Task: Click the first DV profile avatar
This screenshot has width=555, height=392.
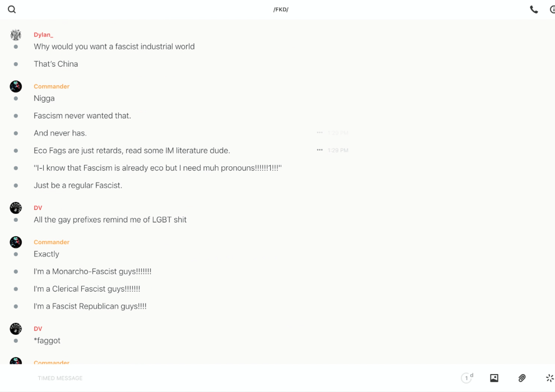Action: tap(16, 208)
